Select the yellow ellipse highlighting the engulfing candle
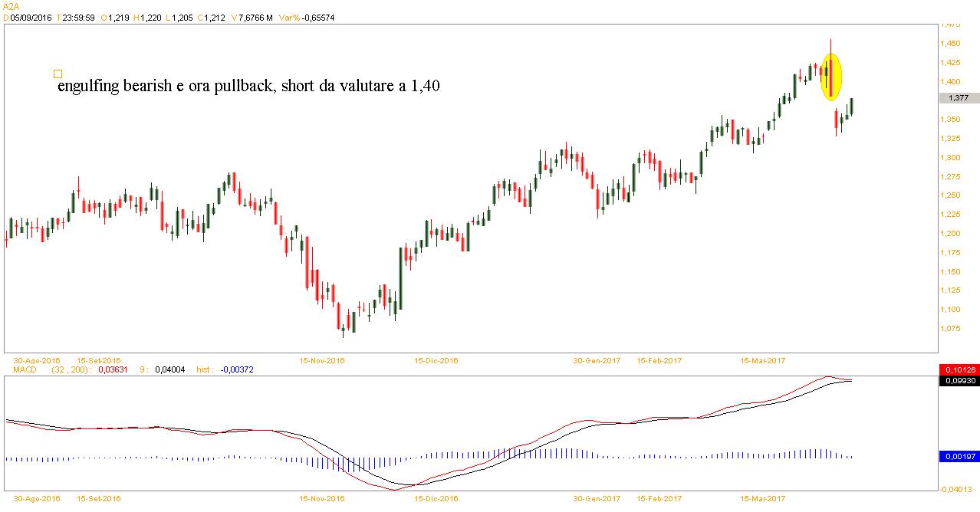Viewport: 980px width, 512px height. 831,77
